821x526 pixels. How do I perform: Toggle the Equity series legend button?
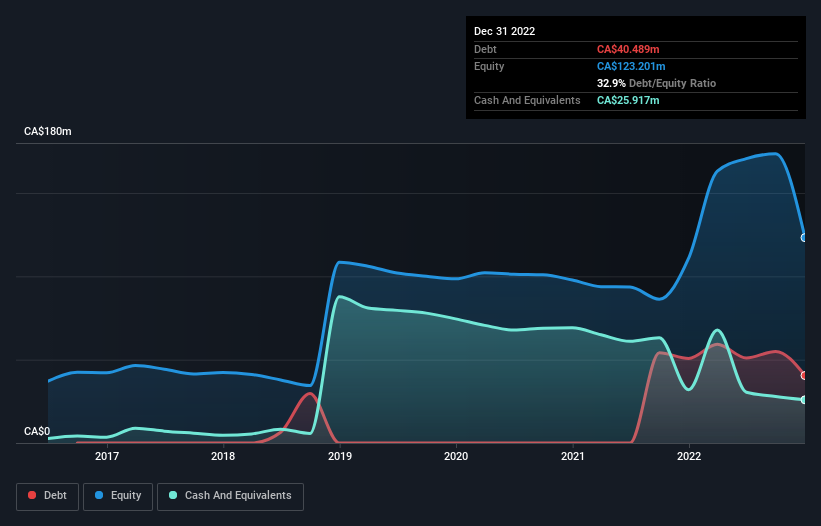pos(118,496)
